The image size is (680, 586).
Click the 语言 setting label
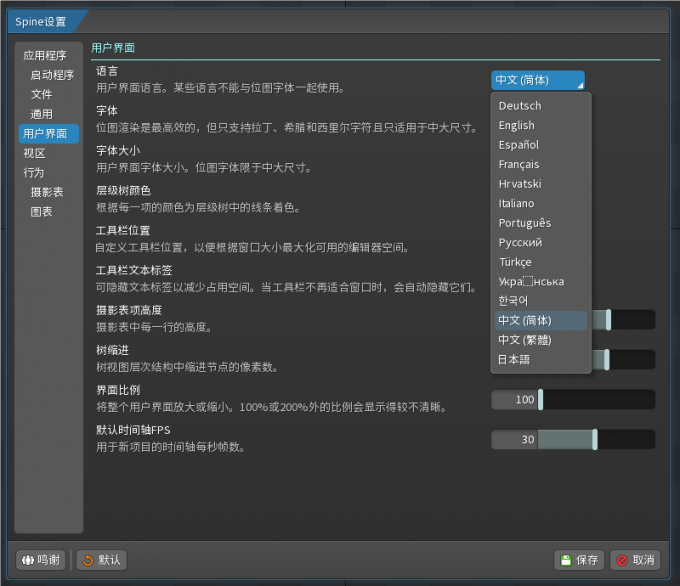(x=107, y=71)
